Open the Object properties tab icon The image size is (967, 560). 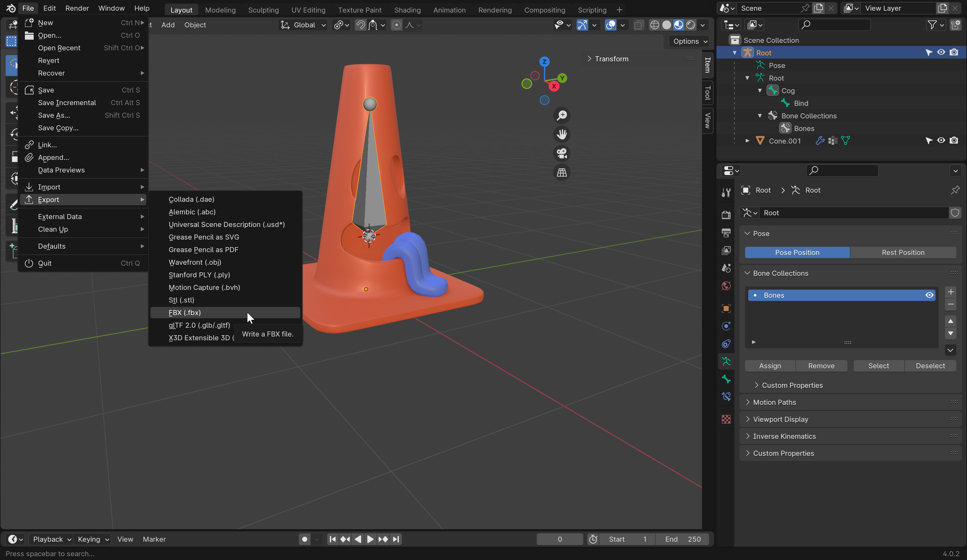(x=726, y=308)
